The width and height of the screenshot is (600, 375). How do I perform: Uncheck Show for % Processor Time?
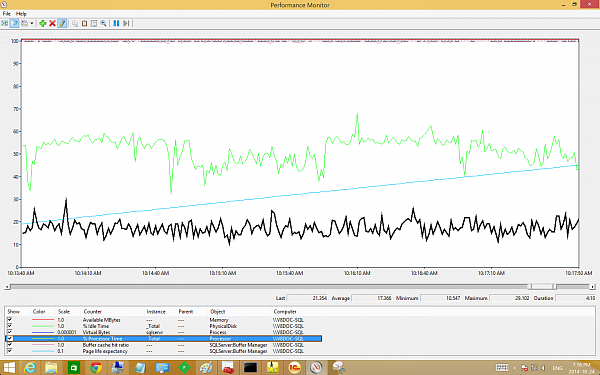pos(10,338)
